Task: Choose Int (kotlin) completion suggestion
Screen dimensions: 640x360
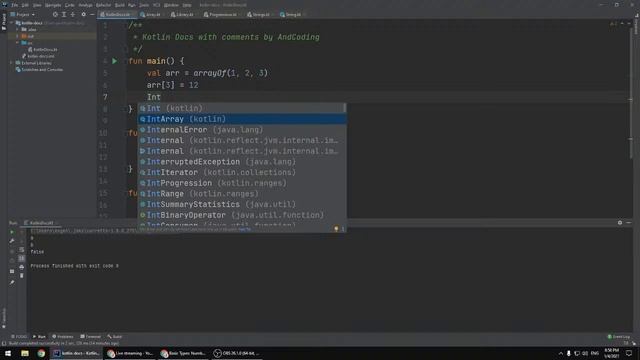Action: pos(242,109)
